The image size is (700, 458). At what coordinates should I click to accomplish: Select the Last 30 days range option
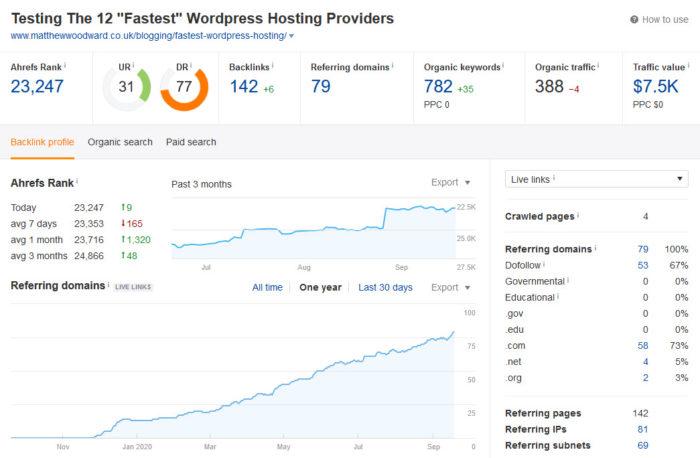pos(385,288)
